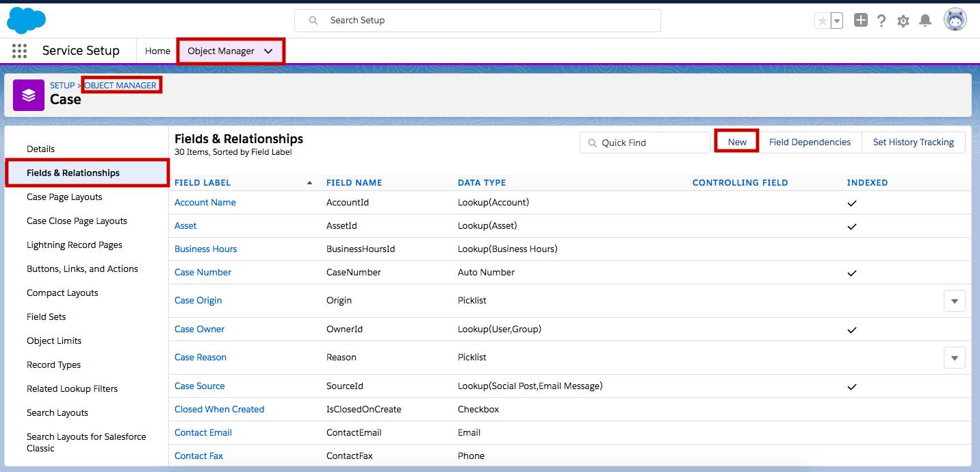The width and height of the screenshot is (980, 472).
Task: Click the 'Lookup(User,Group)' cell
Action: pyautogui.click(x=500, y=329)
